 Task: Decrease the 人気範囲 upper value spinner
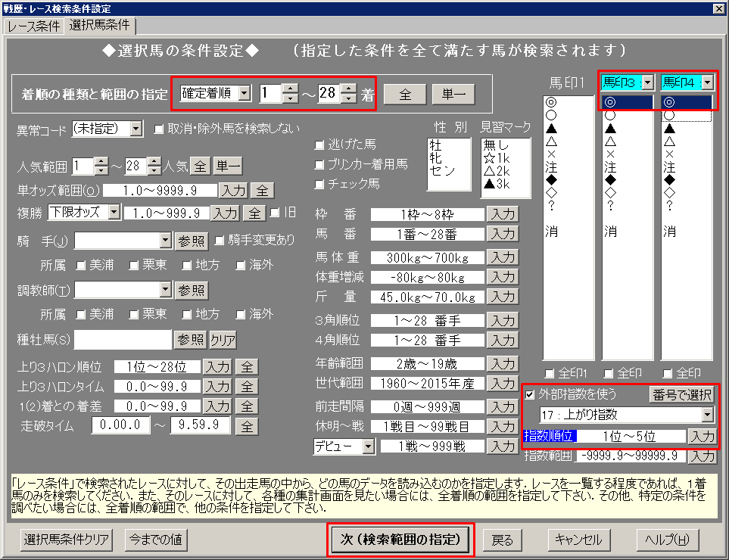(x=154, y=170)
